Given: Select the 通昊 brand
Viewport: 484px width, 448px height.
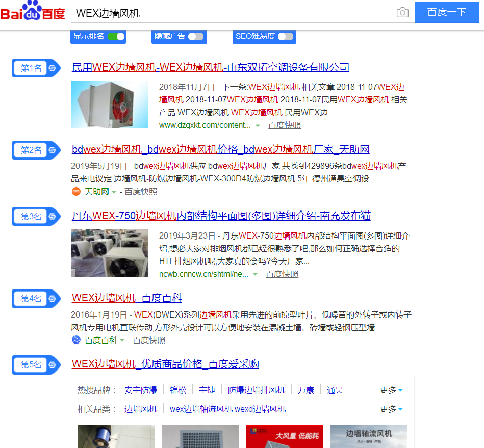Looking at the screenshot, I should click(x=335, y=390).
